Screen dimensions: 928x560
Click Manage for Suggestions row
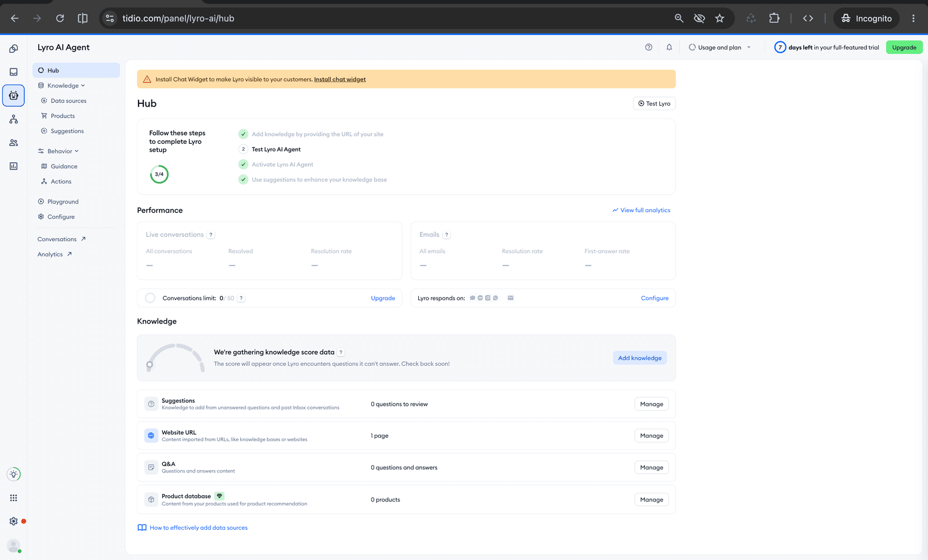coord(651,404)
